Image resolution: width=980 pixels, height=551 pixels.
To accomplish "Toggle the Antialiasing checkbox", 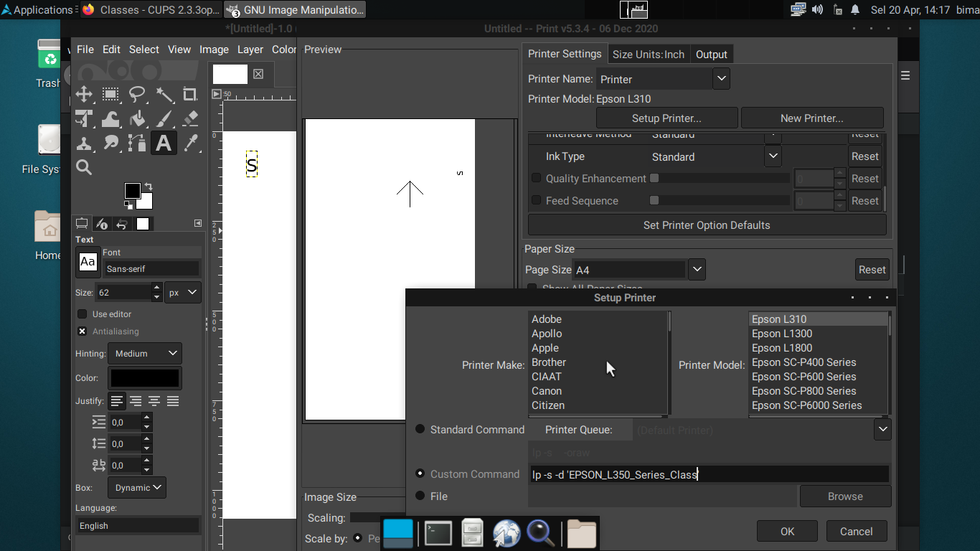I will tap(82, 331).
